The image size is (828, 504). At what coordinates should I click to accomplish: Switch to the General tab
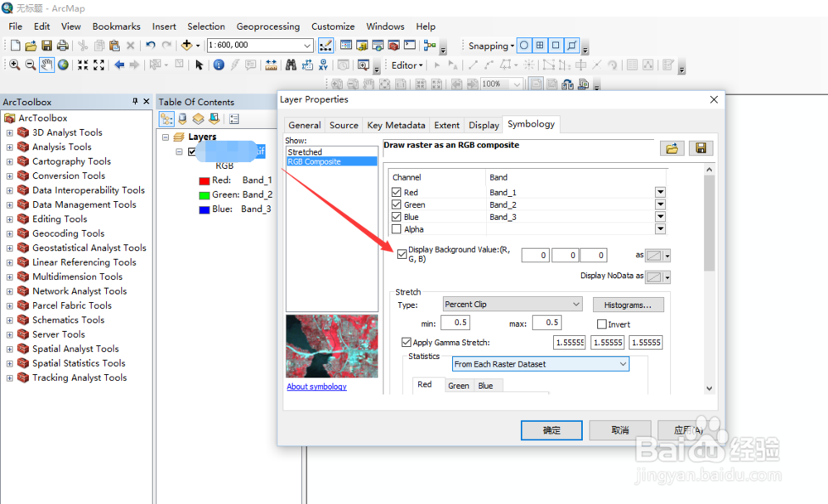304,125
